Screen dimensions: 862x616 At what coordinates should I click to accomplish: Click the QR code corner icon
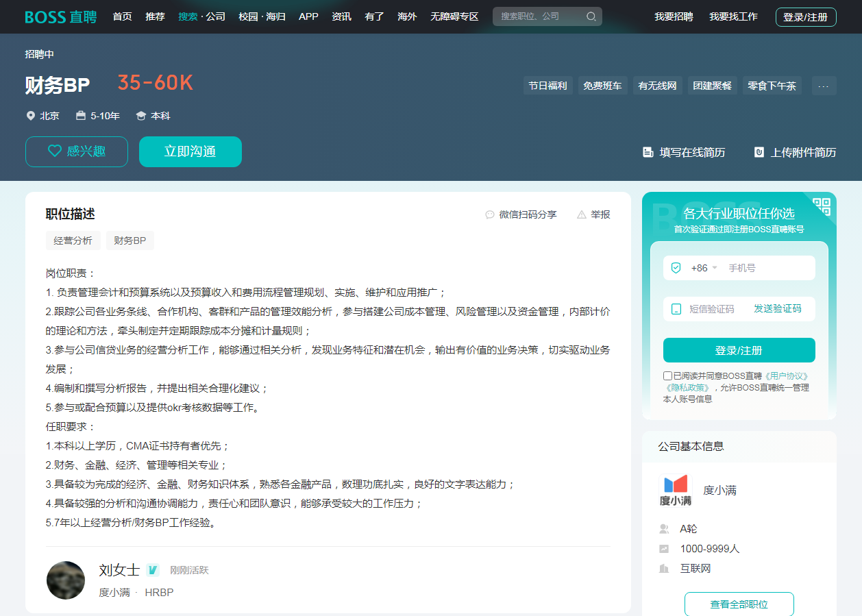click(x=821, y=207)
